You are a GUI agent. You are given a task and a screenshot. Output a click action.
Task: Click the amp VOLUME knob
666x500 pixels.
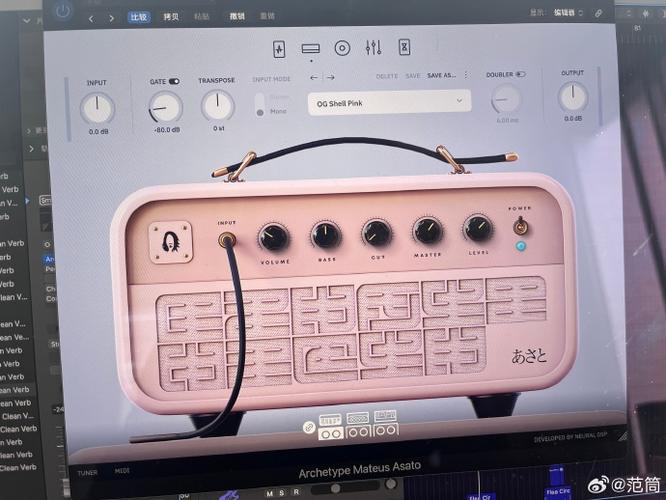click(274, 238)
